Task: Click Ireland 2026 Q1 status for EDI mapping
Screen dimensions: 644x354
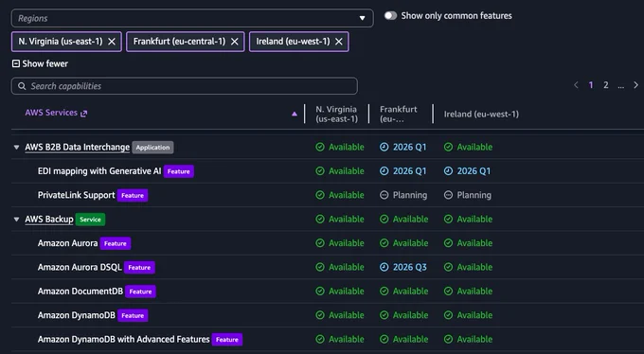Action: 467,170
